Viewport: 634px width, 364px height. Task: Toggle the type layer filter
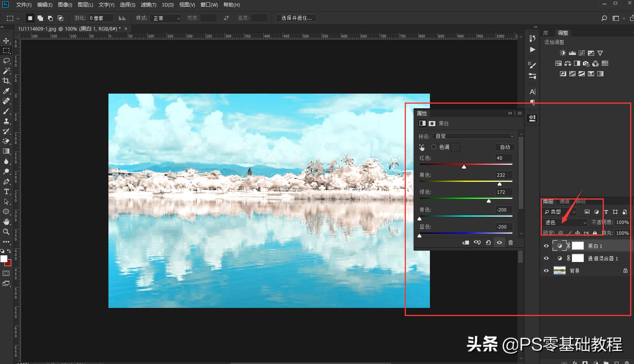[x=606, y=212]
